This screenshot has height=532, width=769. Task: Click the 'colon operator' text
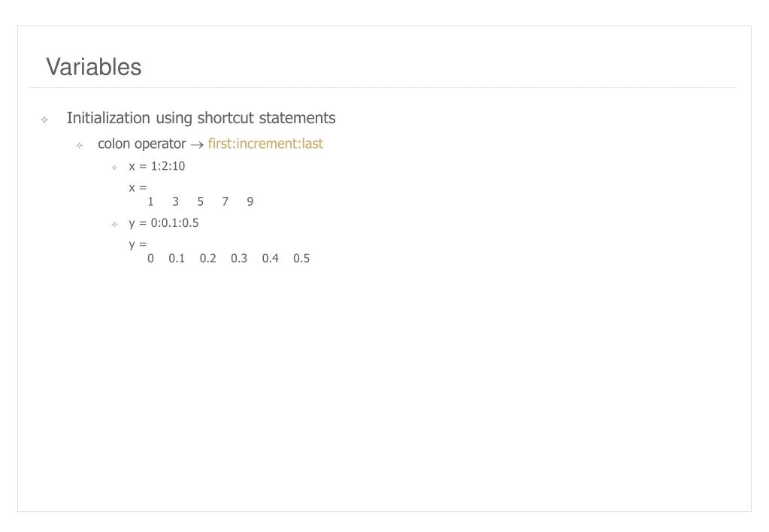tap(142, 144)
